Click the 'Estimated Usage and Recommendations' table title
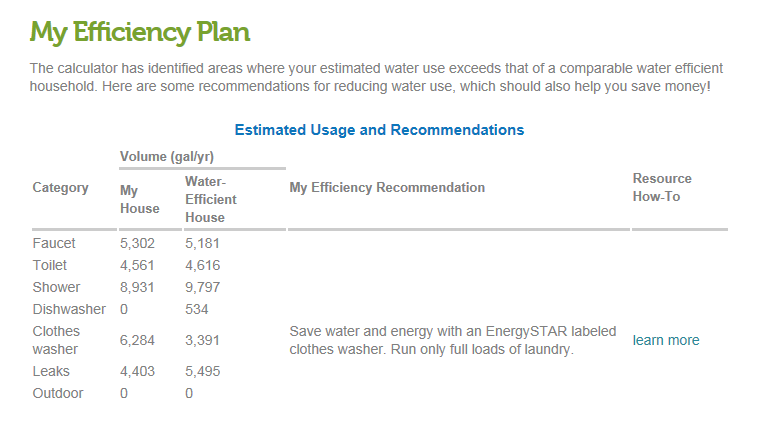 (x=379, y=130)
